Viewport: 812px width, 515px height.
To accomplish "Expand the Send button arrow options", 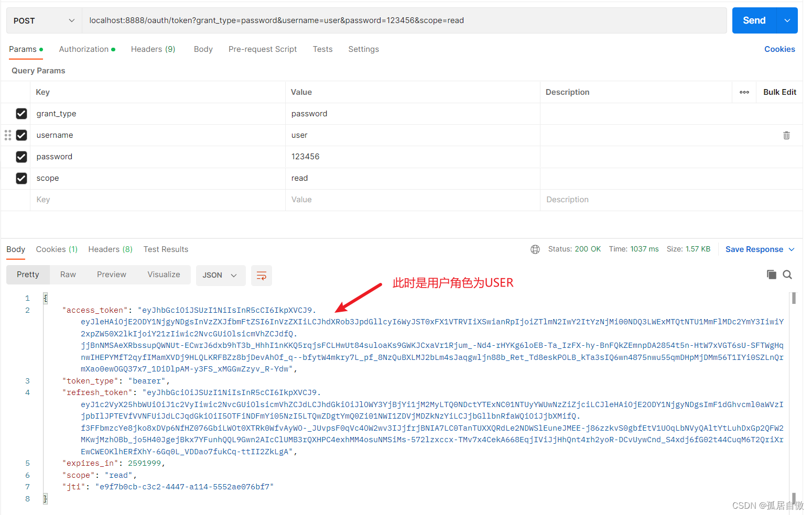I will coord(787,20).
